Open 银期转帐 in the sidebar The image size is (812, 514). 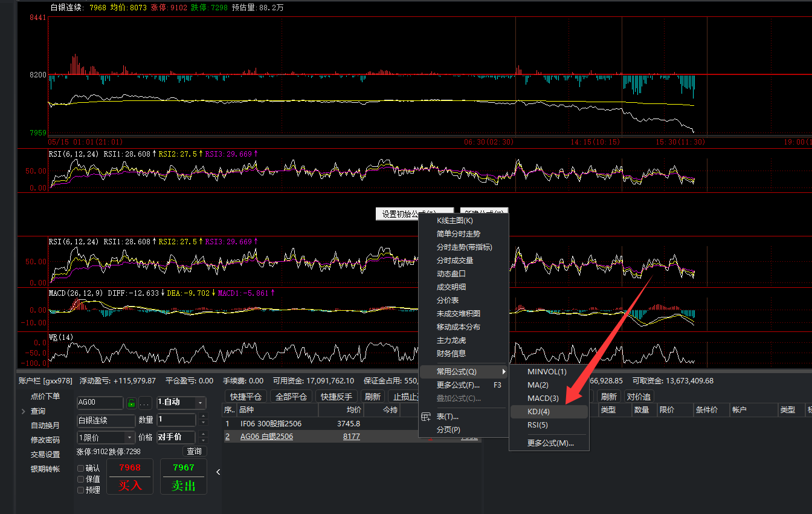[45, 469]
